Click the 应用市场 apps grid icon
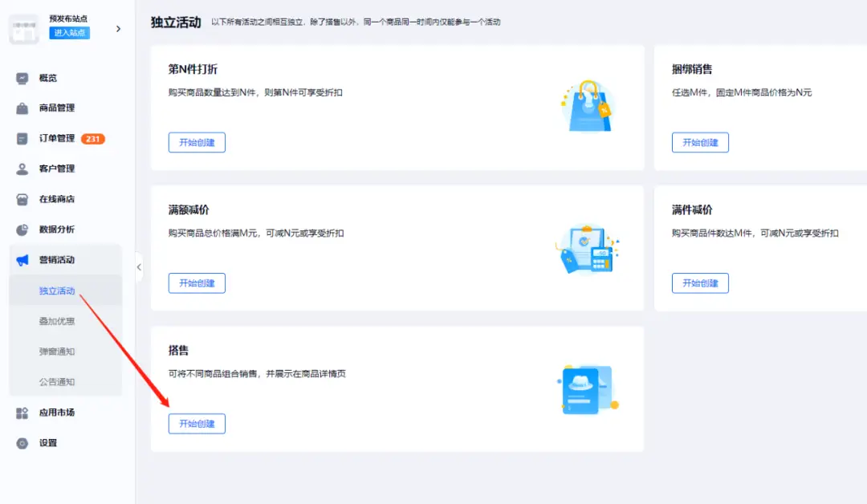This screenshot has height=504, width=867. tap(22, 413)
